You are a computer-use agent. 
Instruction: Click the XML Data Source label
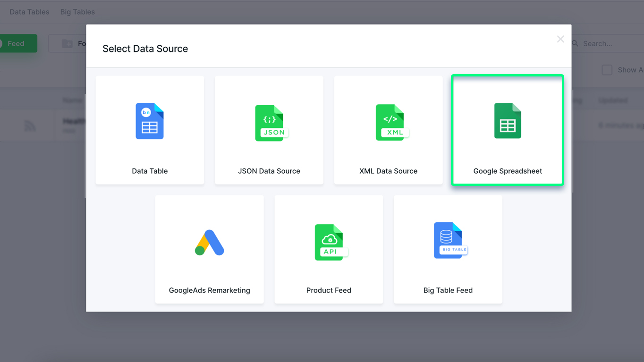pos(388,171)
